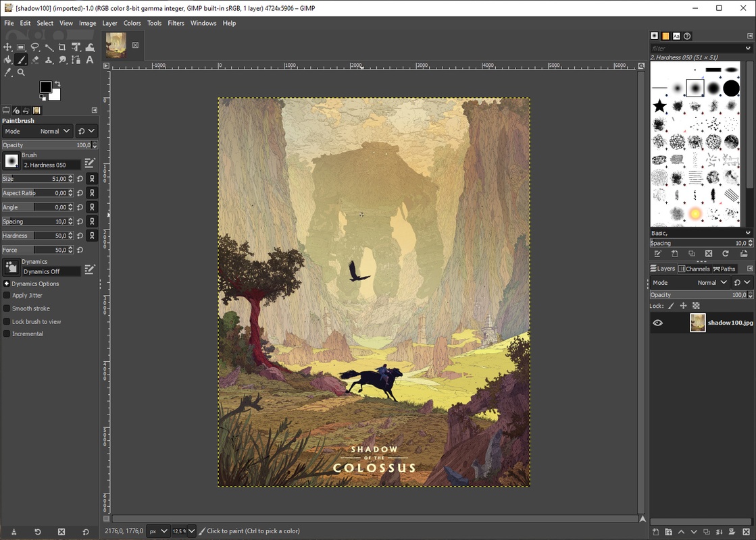Expand the Dynamics Options section

[7, 284]
